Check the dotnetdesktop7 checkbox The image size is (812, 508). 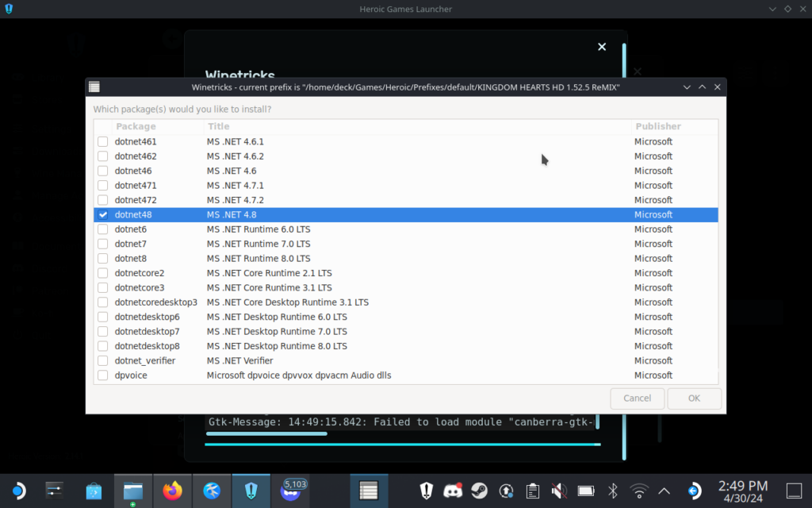102,331
